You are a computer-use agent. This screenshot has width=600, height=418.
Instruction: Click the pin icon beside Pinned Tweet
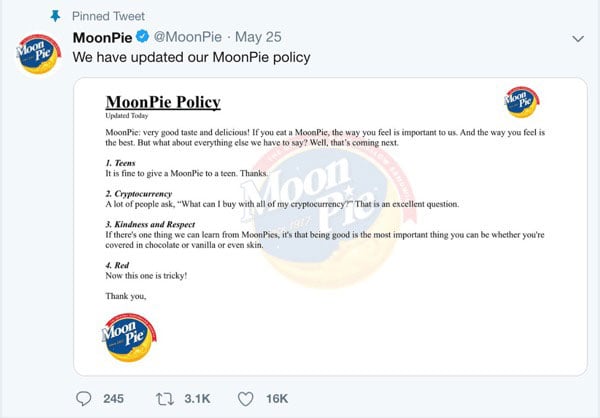pos(56,16)
